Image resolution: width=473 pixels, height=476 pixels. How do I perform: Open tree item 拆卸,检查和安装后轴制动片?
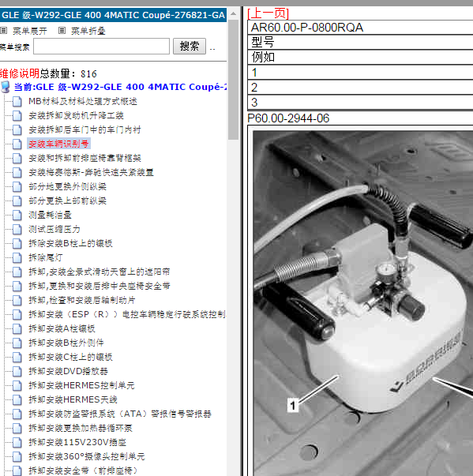pos(82,300)
